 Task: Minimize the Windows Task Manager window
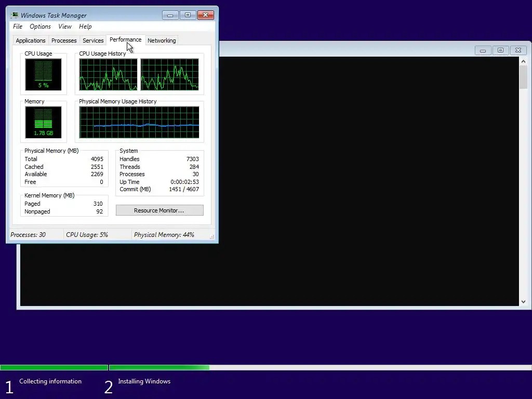pos(170,15)
